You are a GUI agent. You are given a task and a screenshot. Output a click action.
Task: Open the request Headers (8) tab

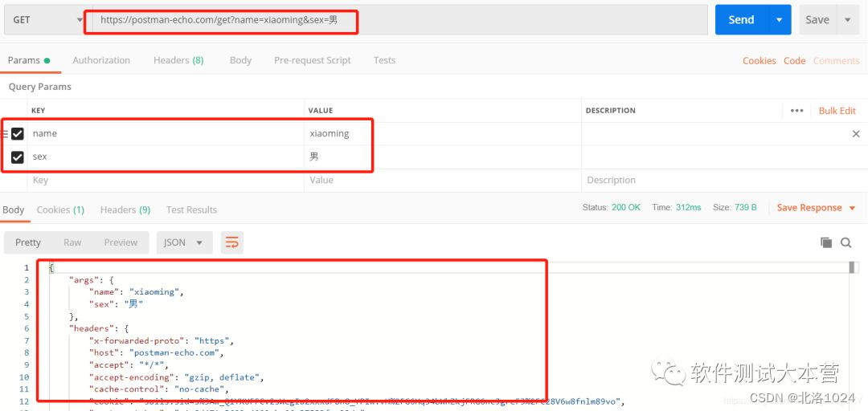point(178,60)
